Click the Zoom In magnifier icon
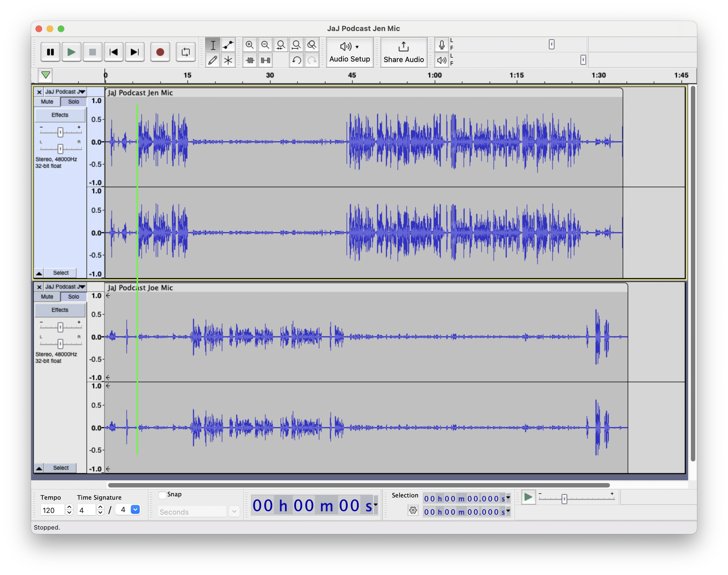The width and height of the screenshot is (728, 575). 250,45
